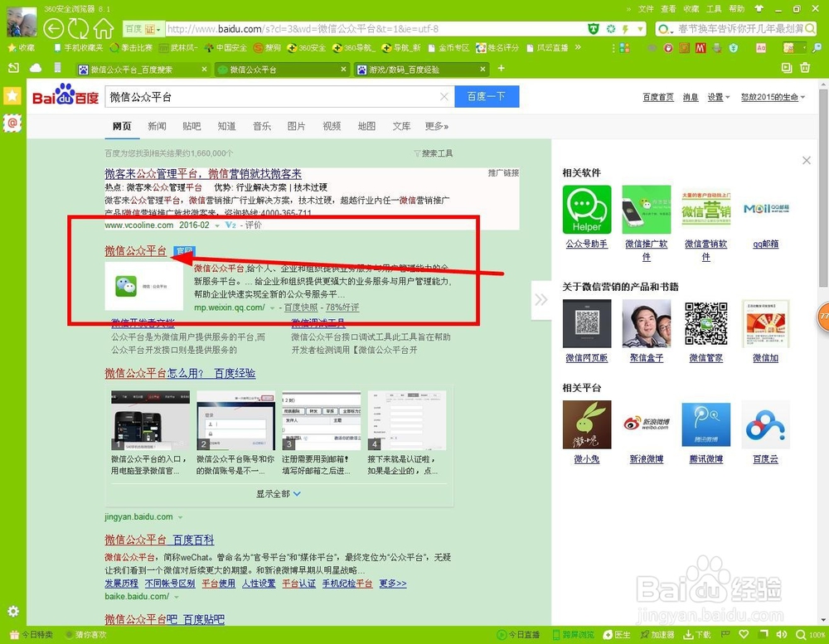Click the 百度一下 search button
This screenshot has width=829, height=644.
pos(487,96)
